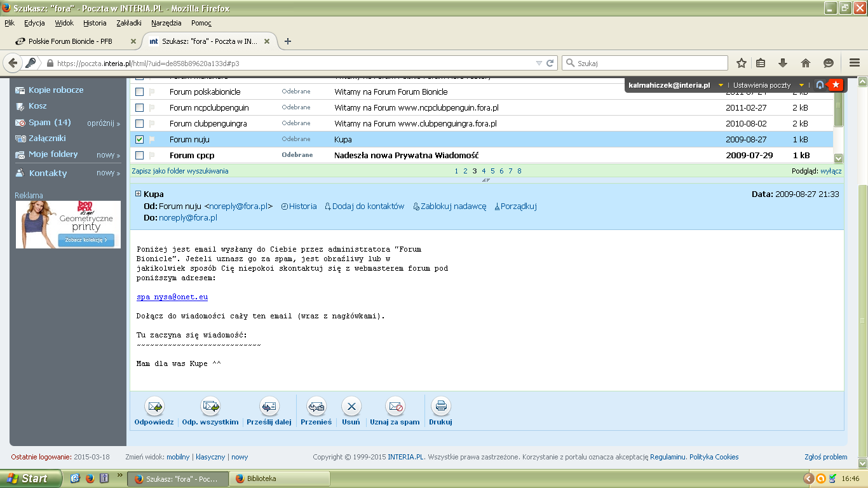Forward the email with Prześlij dalej

point(269,406)
